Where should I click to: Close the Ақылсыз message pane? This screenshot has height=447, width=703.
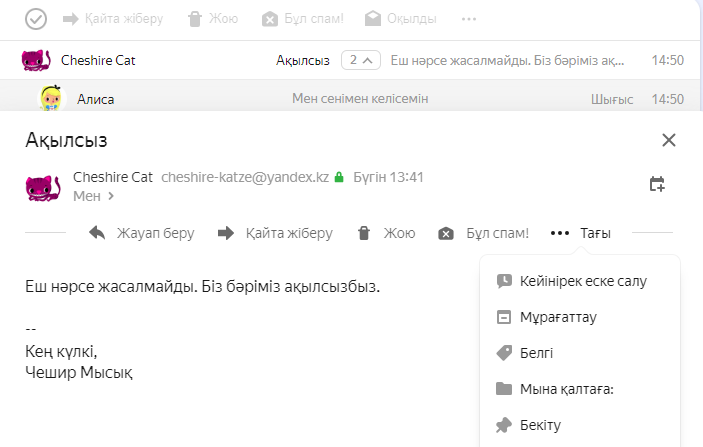[x=669, y=140]
